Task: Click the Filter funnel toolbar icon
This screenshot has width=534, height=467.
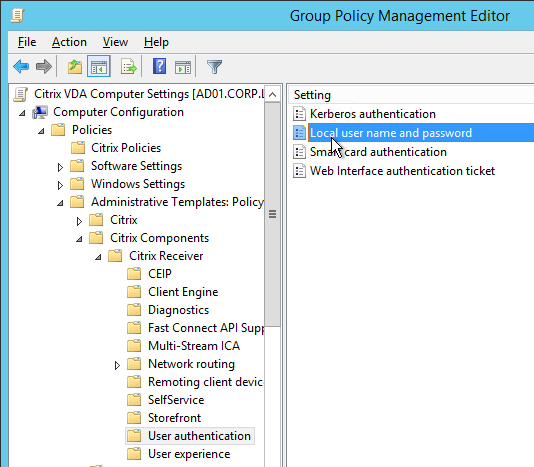Action: click(214, 66)
